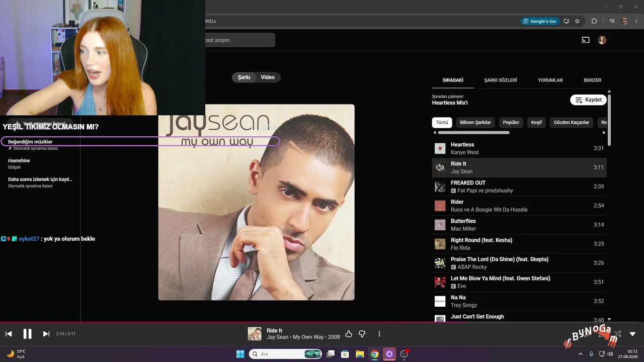Open the Chrome profile avatar

click(624, 21)
